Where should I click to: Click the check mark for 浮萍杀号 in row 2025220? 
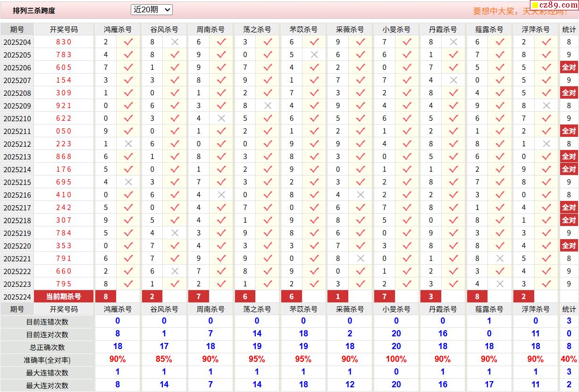[546, 246]
